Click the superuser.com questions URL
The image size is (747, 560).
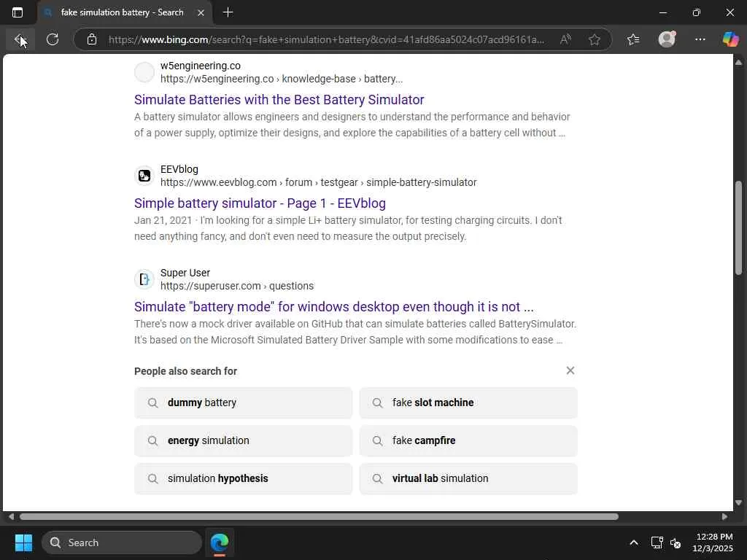tap(237, 286)
